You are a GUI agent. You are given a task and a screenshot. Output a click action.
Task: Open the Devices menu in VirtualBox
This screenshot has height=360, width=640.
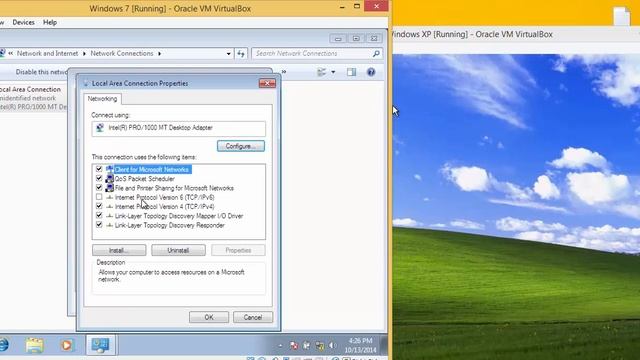click(23, 22)
